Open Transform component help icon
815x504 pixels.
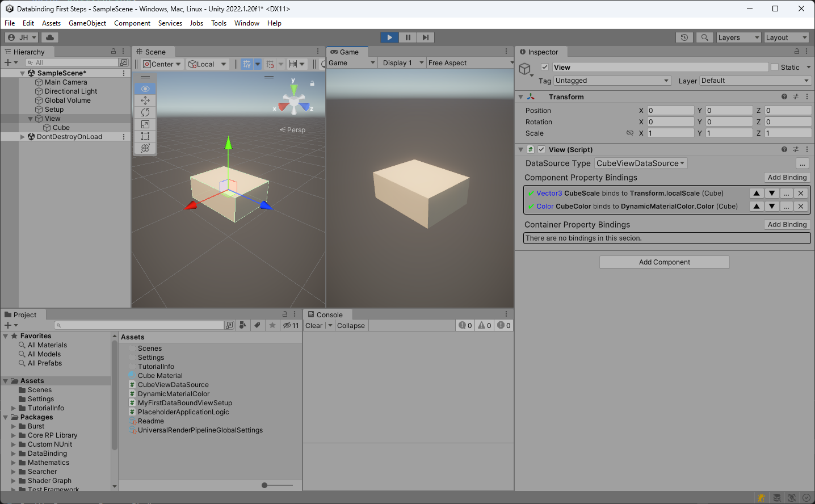point(784,96)
